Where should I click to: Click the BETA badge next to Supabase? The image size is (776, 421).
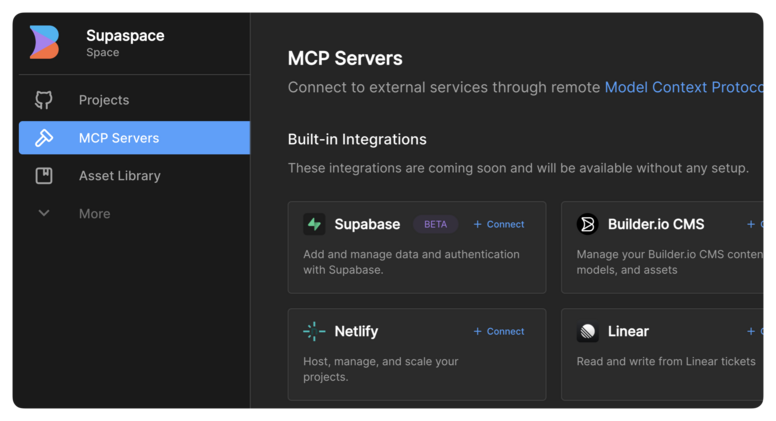coord(436,224)
